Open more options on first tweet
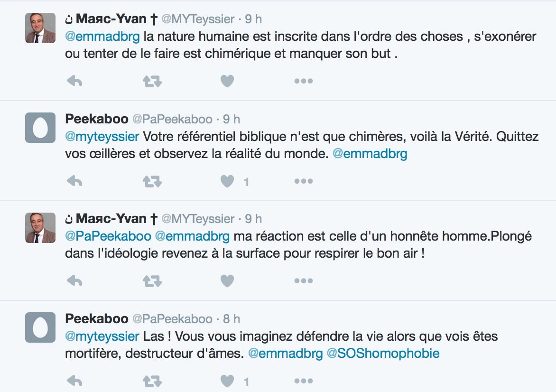The width and height of the screenshot is (556, 392). pos(303,81)
